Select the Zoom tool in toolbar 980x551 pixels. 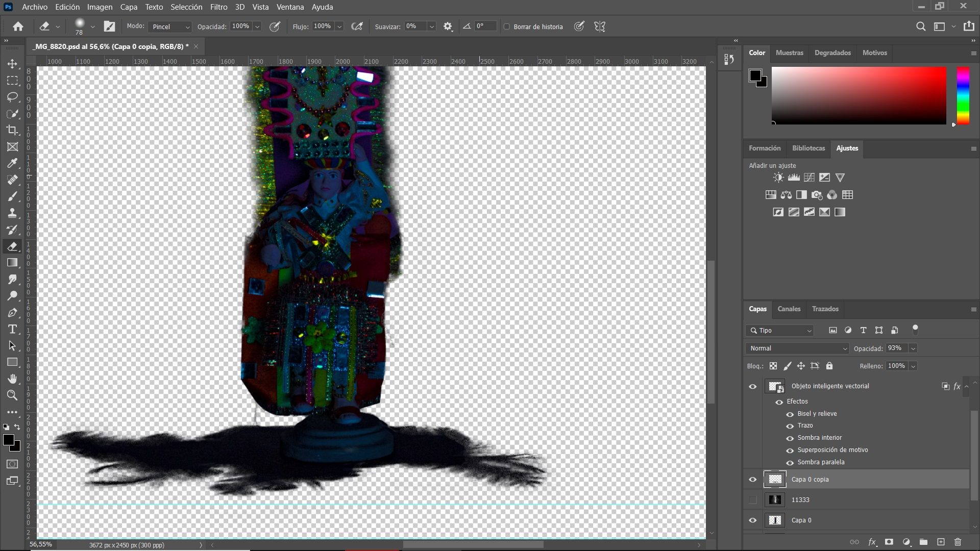point(12,395)
